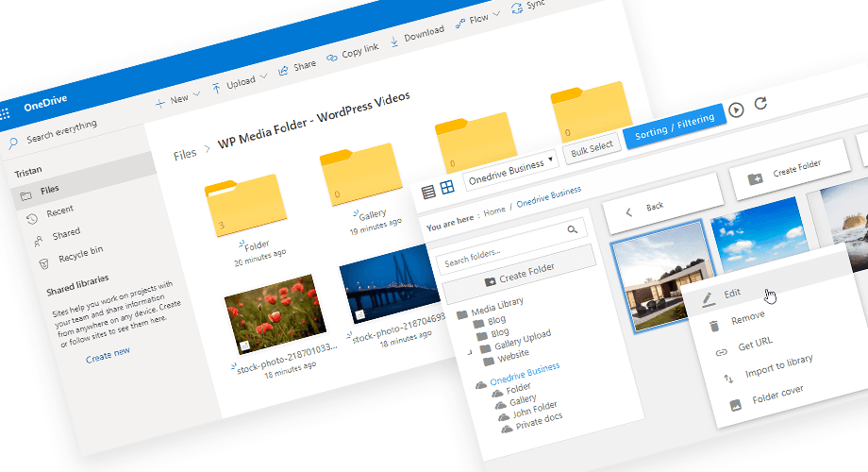The width and height of the screenshot is (868, 472).
Task: Click the refresh icon beside Sorting / Filtering
Action: coord(760,104)
